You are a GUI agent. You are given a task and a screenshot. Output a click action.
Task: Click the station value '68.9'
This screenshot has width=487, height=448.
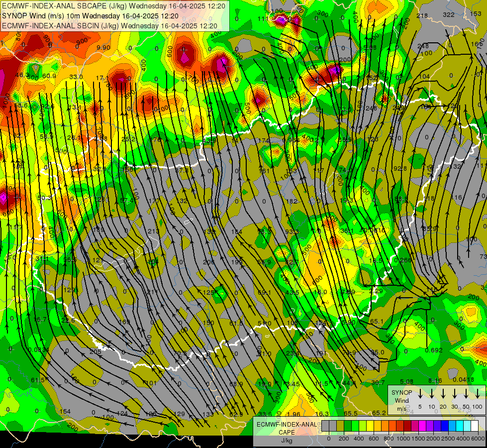point(236,384)
